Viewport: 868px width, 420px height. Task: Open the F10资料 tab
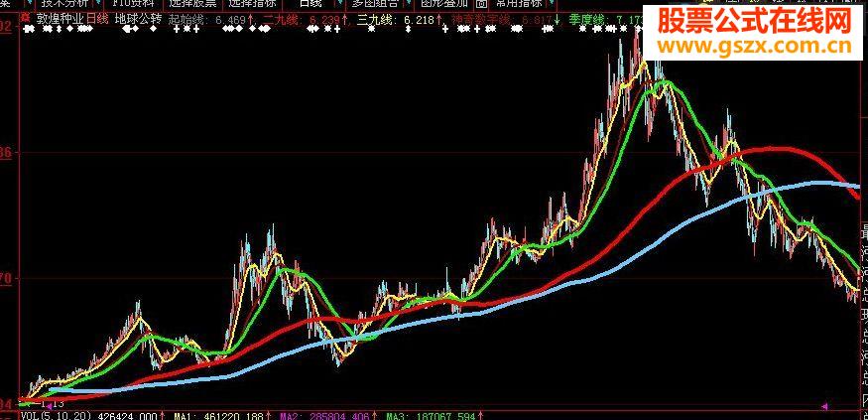[x=134, y=3]
